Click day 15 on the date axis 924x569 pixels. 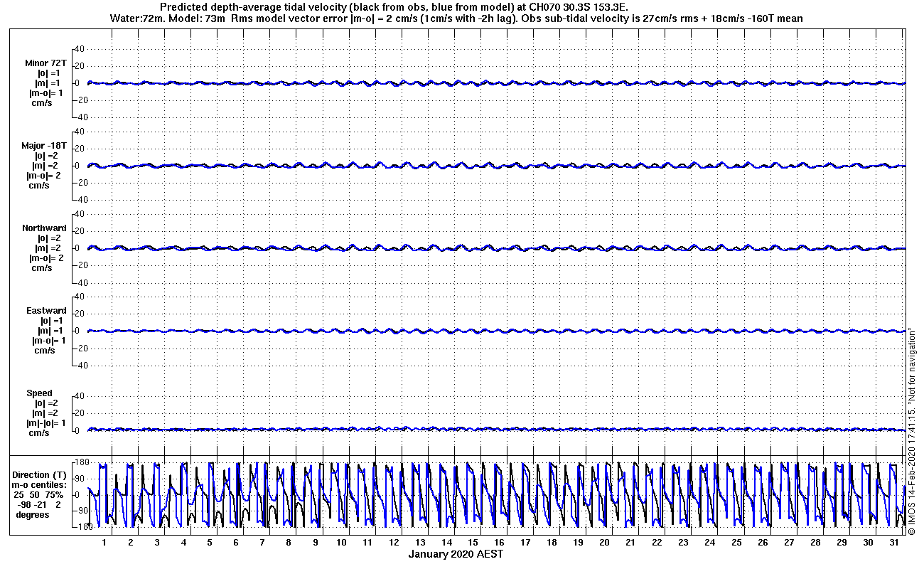(472, 542)
